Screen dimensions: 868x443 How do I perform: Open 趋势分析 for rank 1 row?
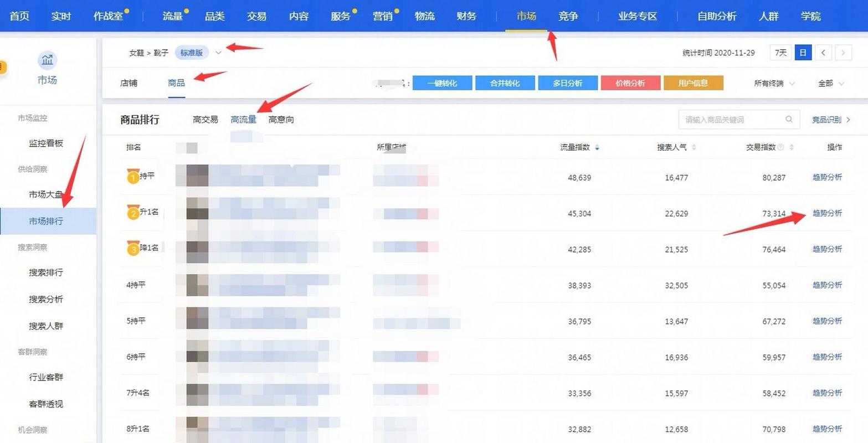[827, 177]
